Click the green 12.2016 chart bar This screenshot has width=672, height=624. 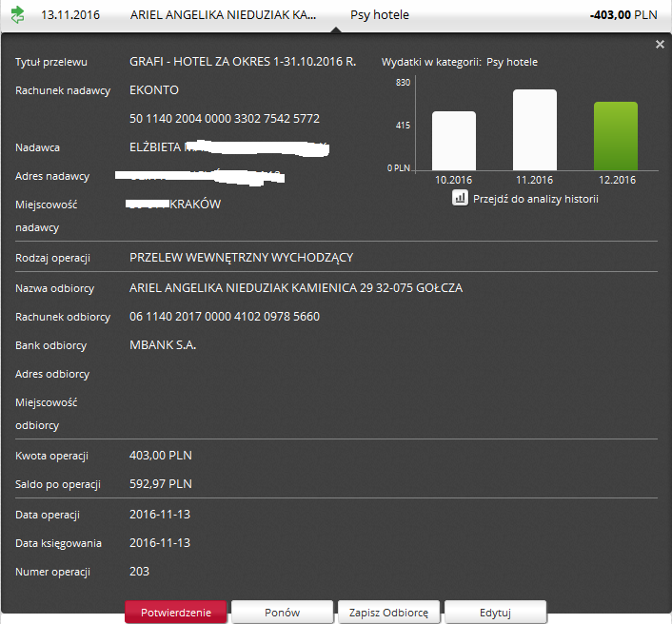[x=615, y=136]
